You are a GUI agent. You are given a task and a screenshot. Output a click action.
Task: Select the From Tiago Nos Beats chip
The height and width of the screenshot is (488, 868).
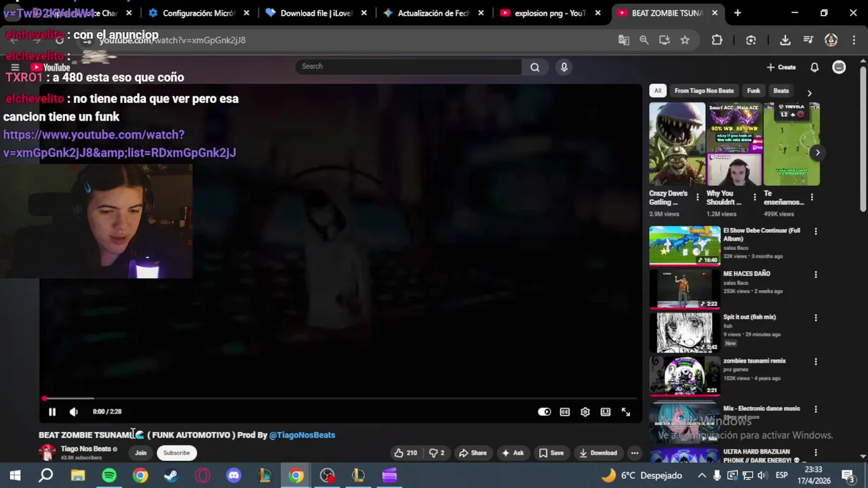[704, 91]
